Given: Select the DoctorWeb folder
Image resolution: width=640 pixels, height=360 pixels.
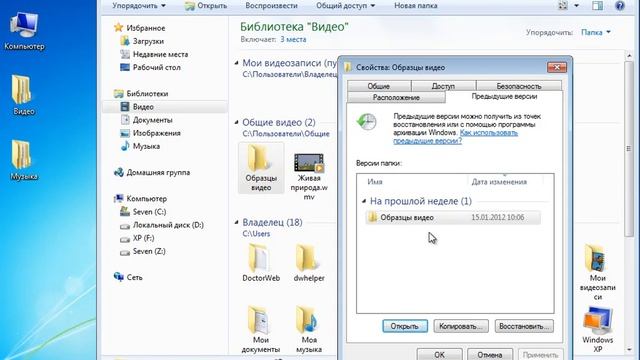Looking at the screenshot, I should [x=261, y=262].
